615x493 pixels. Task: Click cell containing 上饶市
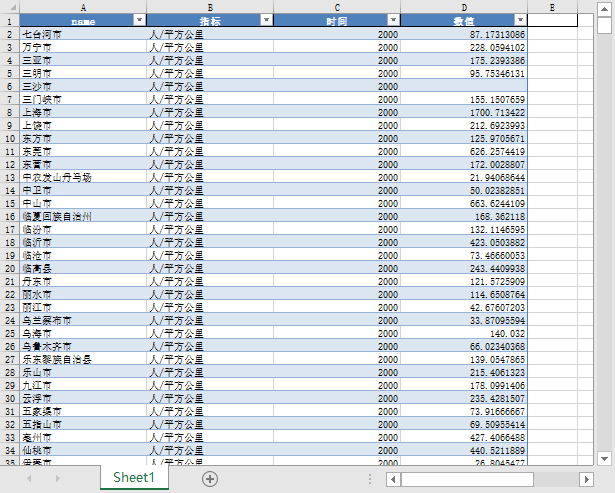click(x=83, y=126)
